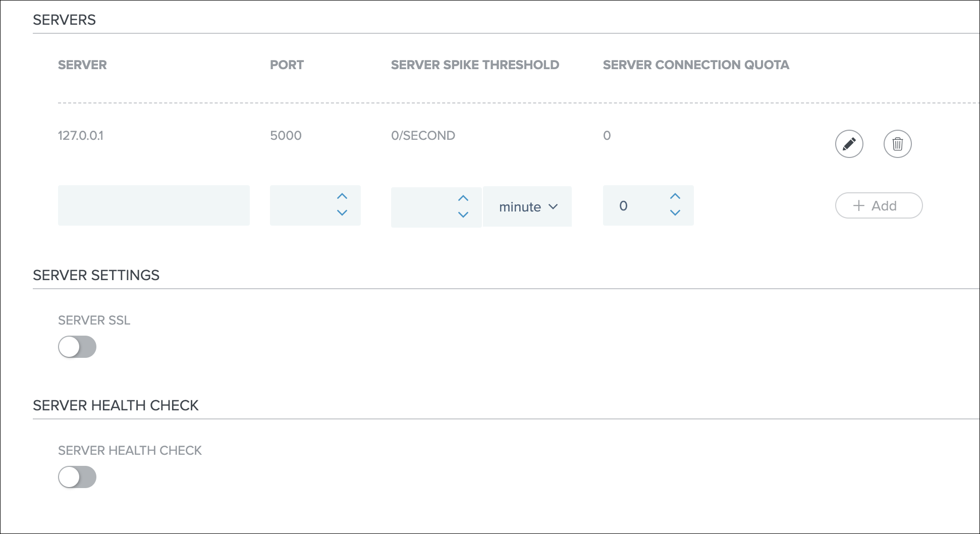This screenshot has width=980, height=534.
Task: Enable the Server SSL toggle
Action: click(77, 347)
